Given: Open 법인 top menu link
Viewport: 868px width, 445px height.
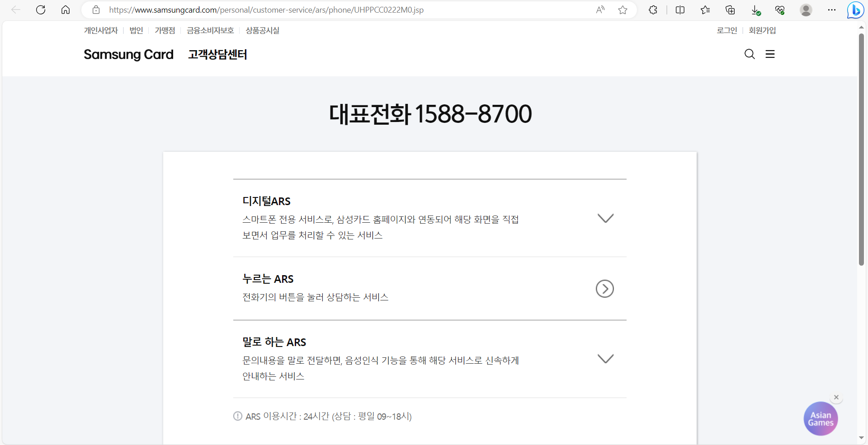Looking at the screenshot, I should point(136,30).
